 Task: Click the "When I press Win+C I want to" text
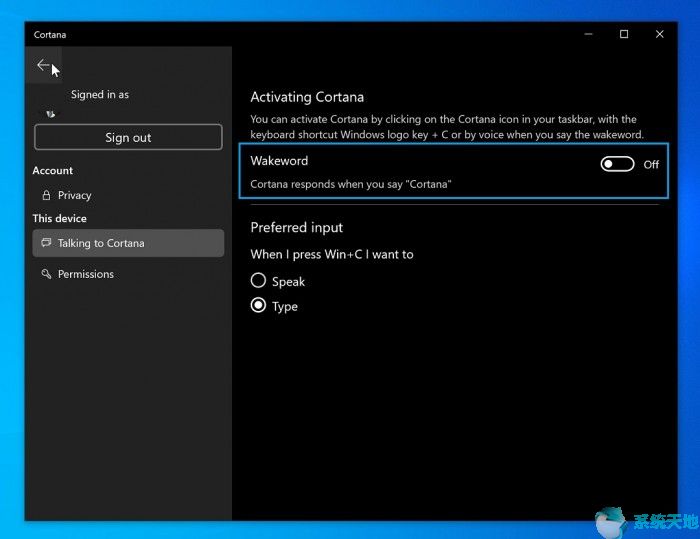pos(332,255)
